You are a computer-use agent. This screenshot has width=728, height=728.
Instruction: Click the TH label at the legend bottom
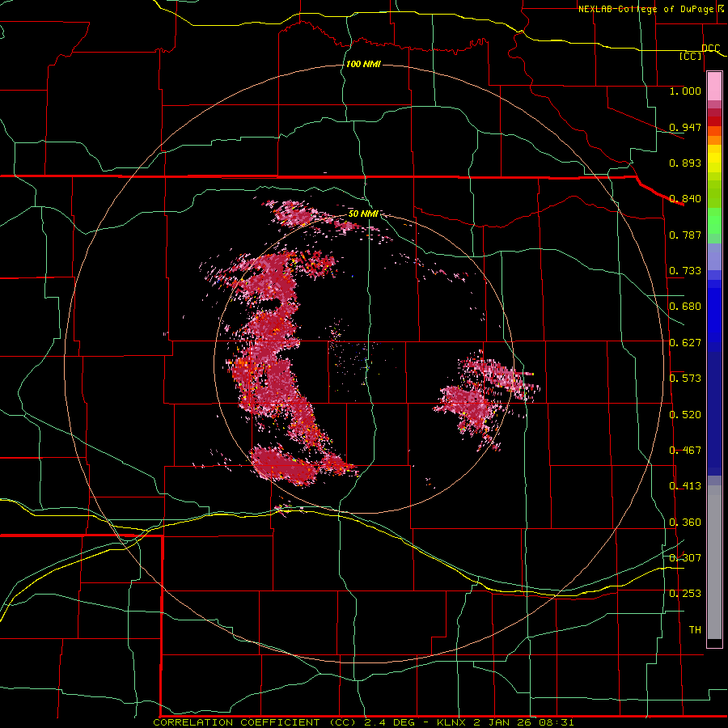tap(695, 630)
